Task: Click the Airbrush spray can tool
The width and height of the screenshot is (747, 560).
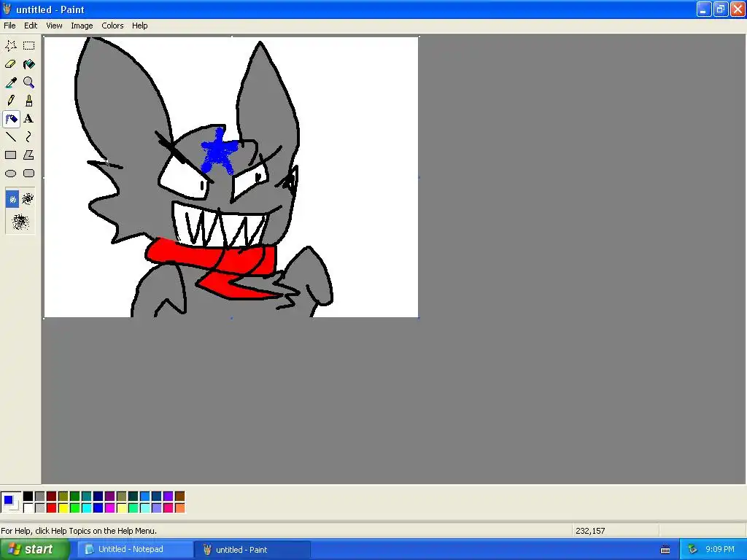Action: pos(11,119)
